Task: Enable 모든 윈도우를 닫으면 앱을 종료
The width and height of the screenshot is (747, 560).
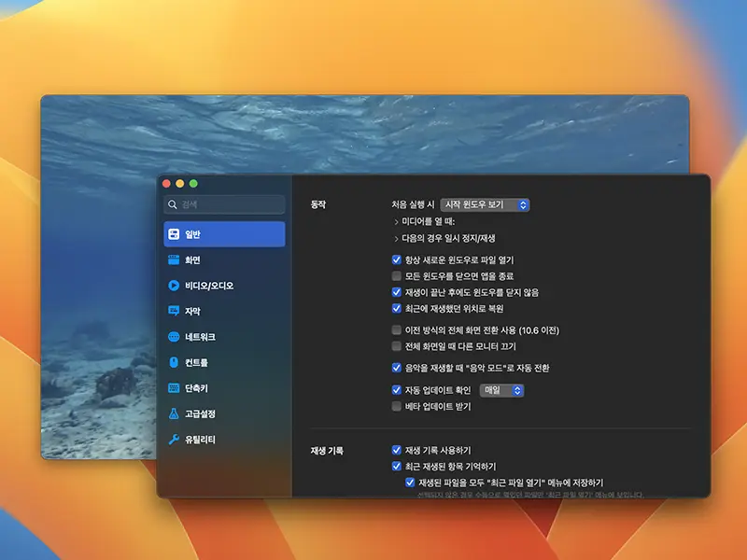Action: tap(396, 275)
